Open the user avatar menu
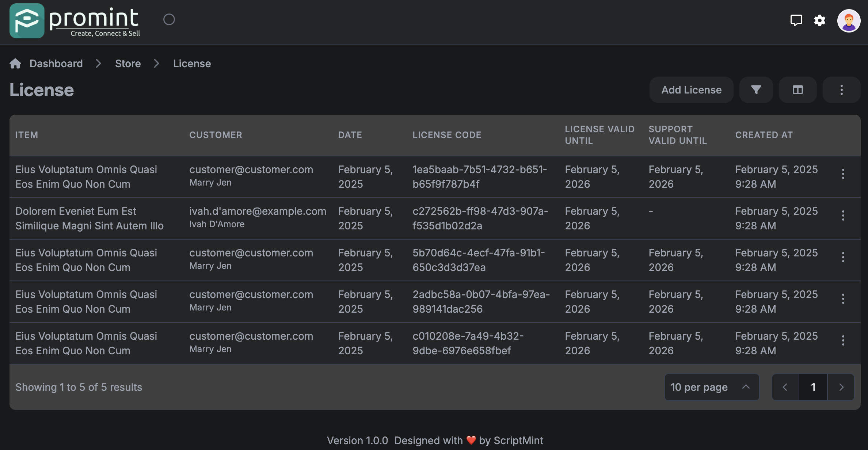 pos(849,21)
